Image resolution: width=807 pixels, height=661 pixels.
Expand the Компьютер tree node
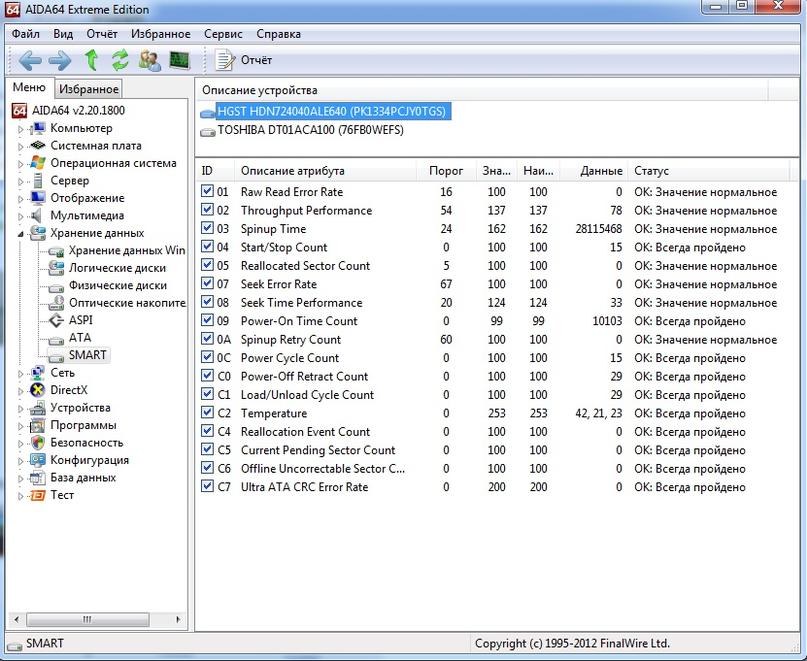(x=21, y=129)
